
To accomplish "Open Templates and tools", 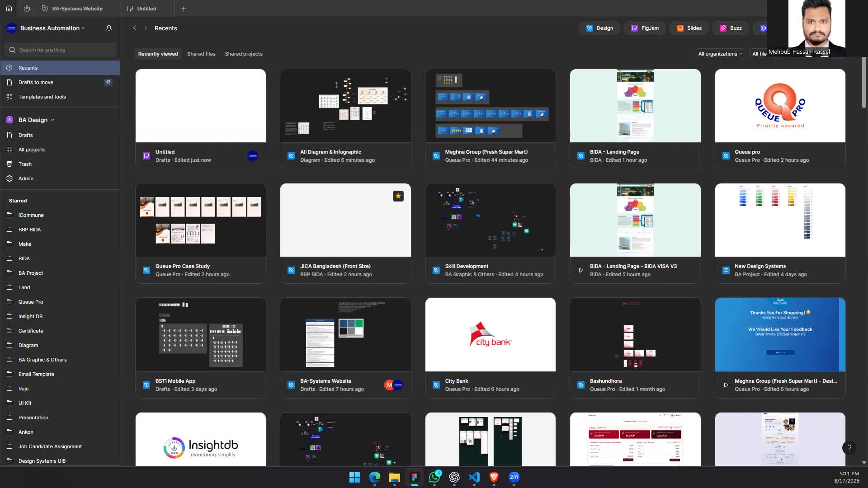I will point(60,97).
